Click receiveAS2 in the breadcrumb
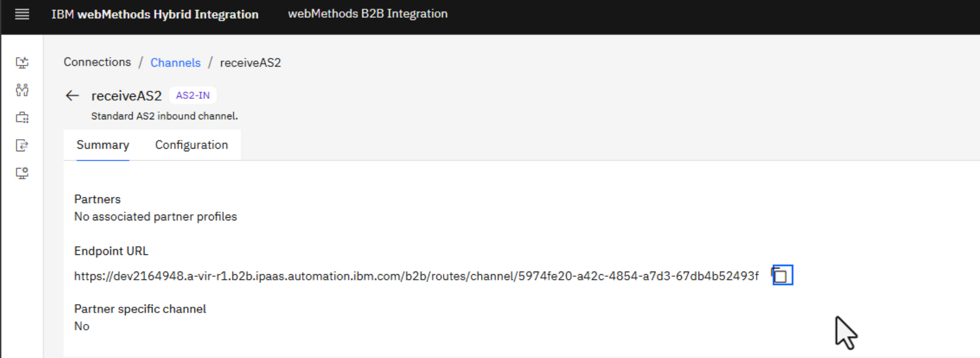The image size is (980, 358). [x=250, y=63]
